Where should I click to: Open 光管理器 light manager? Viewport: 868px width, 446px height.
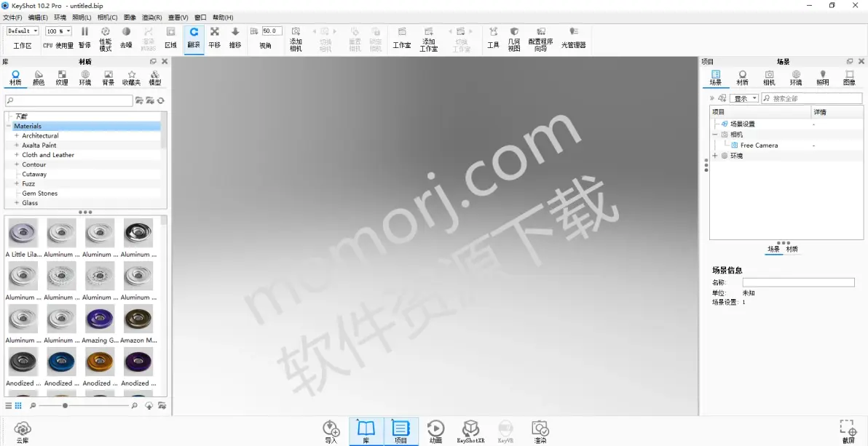(574, 39)
